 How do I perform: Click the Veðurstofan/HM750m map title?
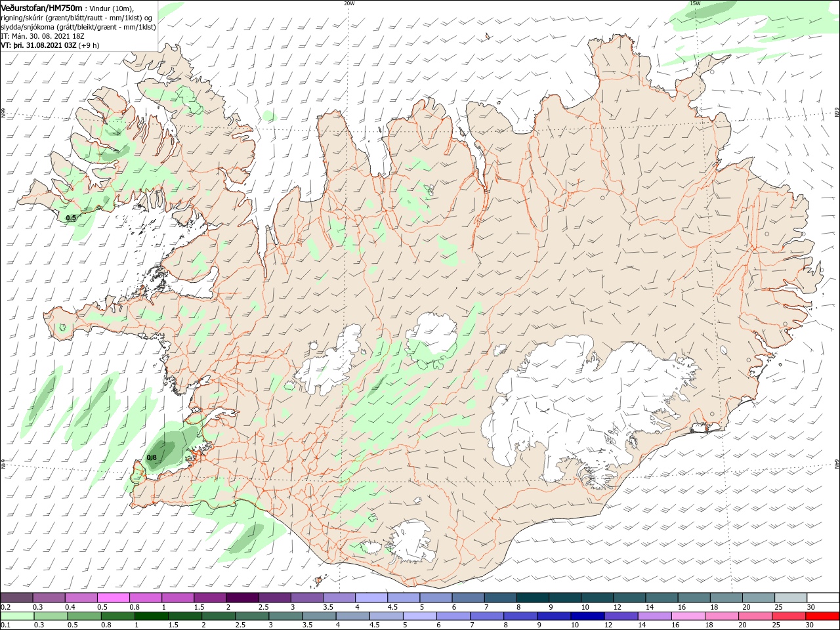(41, 7)
